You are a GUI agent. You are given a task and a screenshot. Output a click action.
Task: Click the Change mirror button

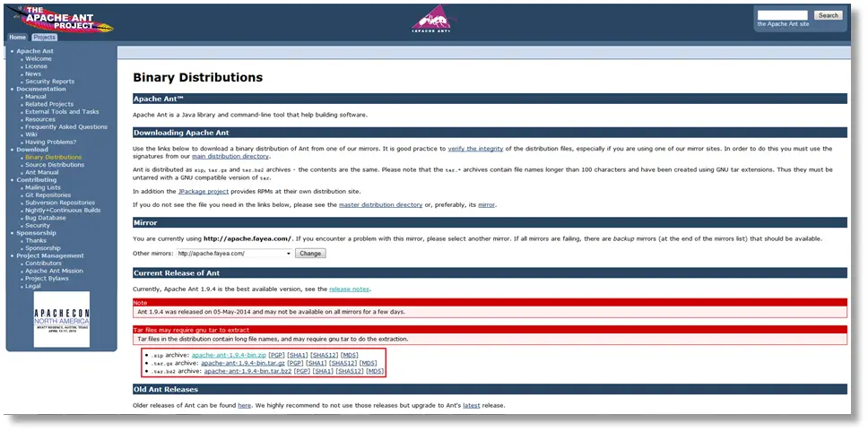(310, 254)
